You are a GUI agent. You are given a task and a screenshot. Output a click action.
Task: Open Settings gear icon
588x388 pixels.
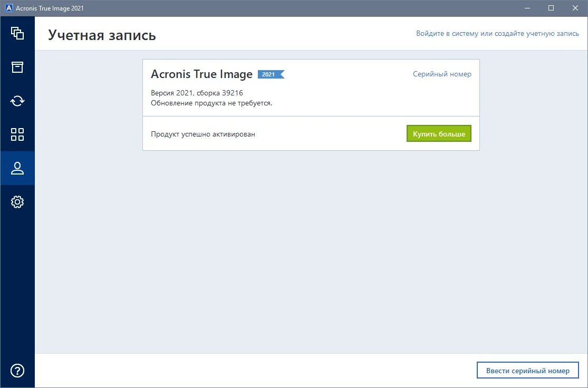17,202
